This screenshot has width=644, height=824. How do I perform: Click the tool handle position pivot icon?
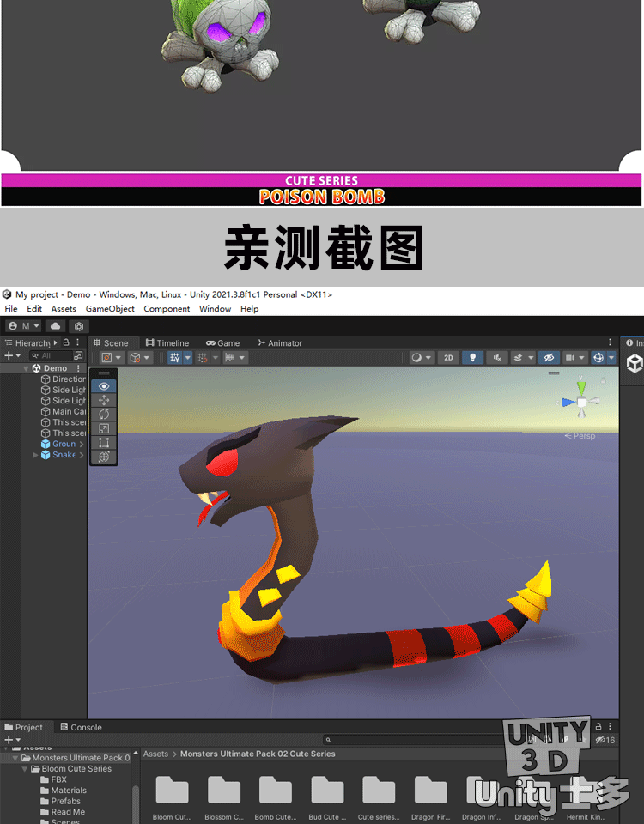pos(106,358)
